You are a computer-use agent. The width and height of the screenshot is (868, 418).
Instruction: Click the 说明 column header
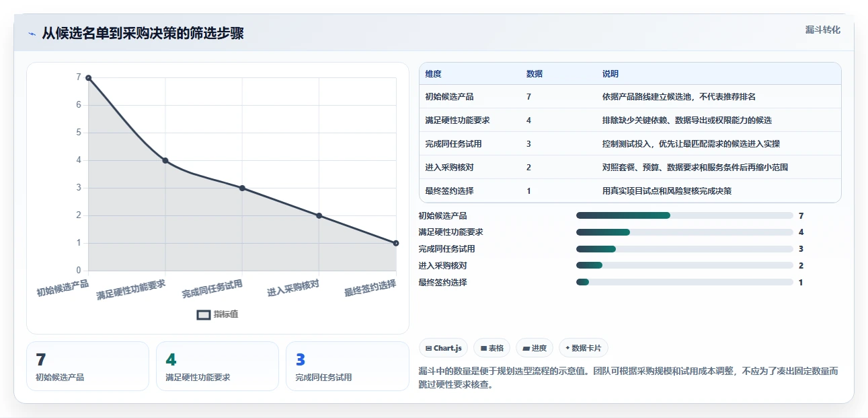(610, 74)
